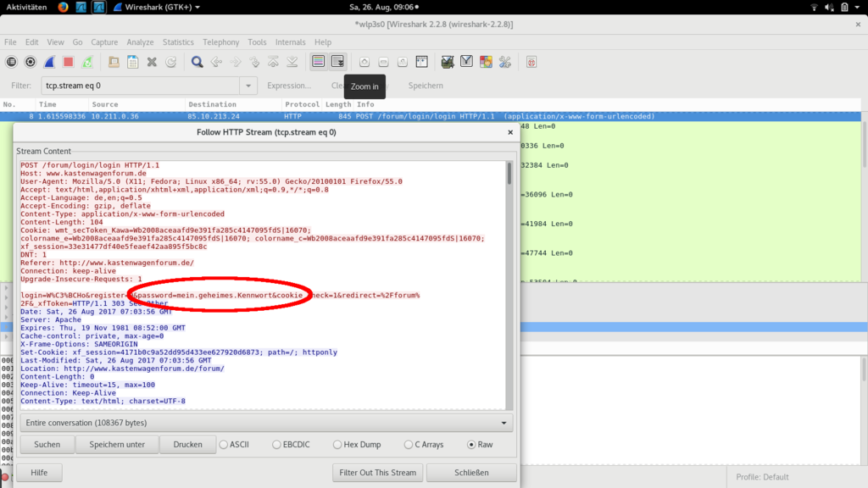The width and height of the screenshot is (868, 488).
Task: Restart the running live capture
Action: pos(87,62)
